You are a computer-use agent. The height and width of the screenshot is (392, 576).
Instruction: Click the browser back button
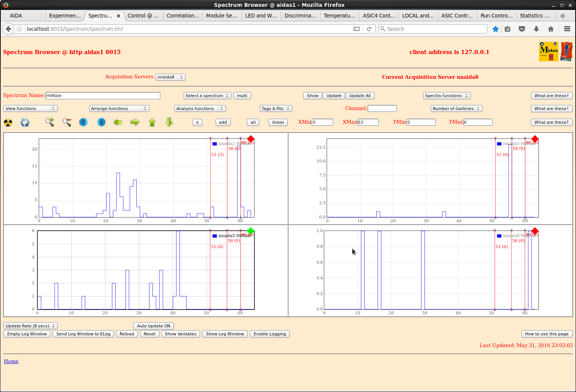pos(8,29)
